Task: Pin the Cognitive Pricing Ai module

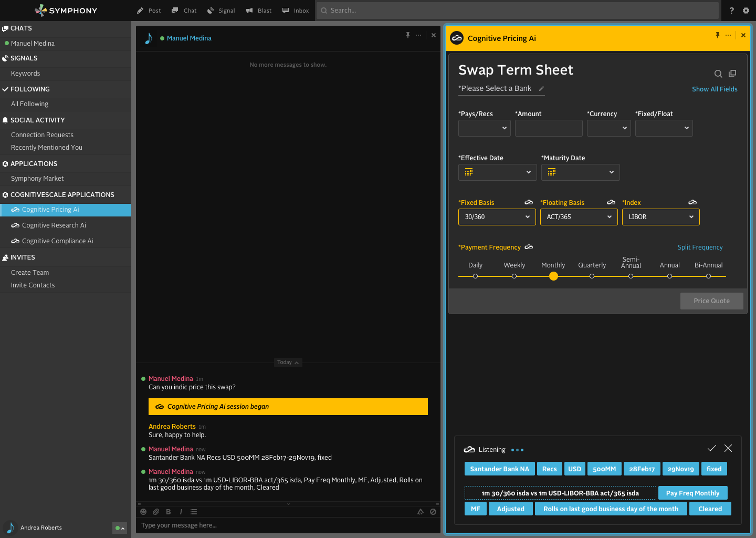Action: pos(718,35)
